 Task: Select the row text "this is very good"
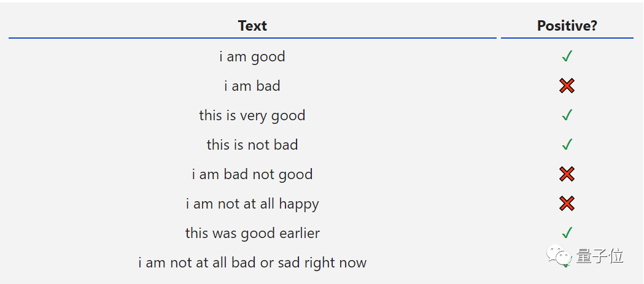(x=252, y=115)
